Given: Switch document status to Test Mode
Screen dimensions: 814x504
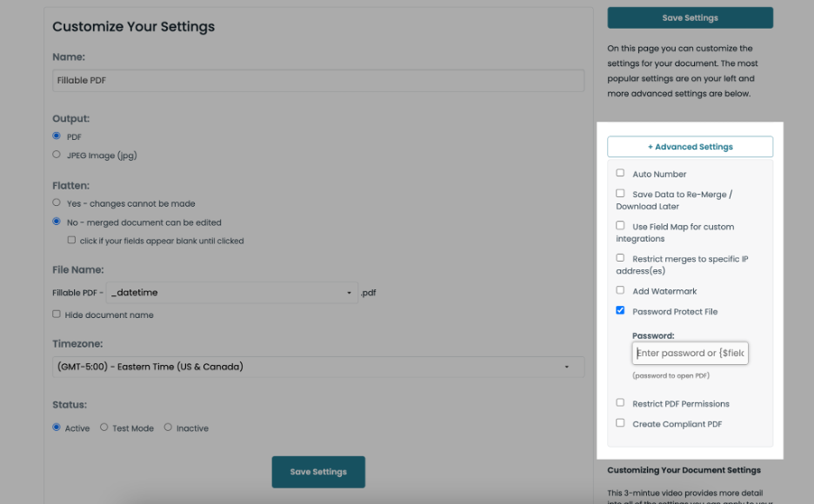Looking at the screenshot, I should [103, 428].
